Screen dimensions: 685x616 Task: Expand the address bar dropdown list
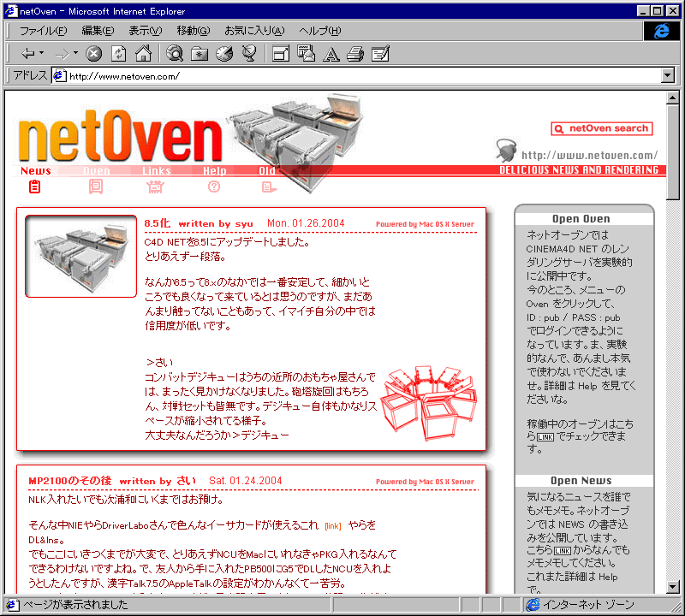point(668,76)
